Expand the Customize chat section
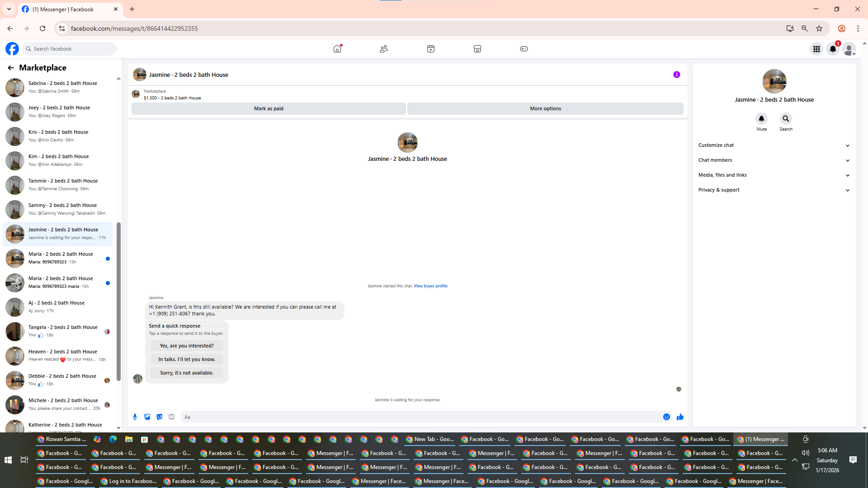Screen dimensions: 868x488 tap(774, 145)
